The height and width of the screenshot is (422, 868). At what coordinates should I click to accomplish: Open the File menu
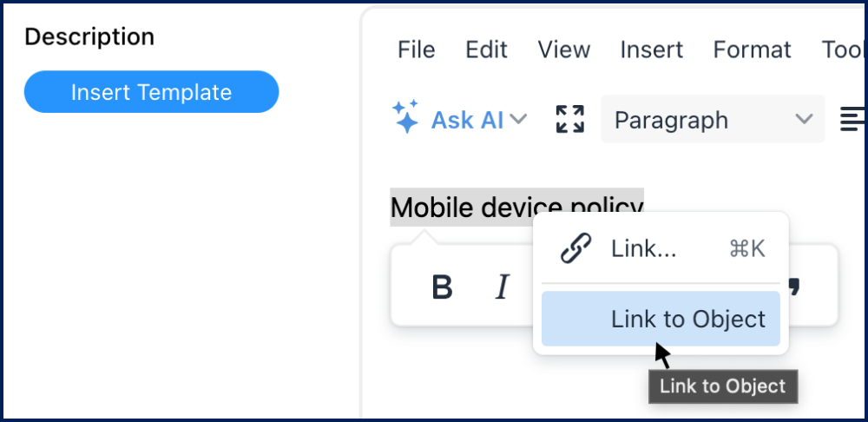(x=416, y=49)
